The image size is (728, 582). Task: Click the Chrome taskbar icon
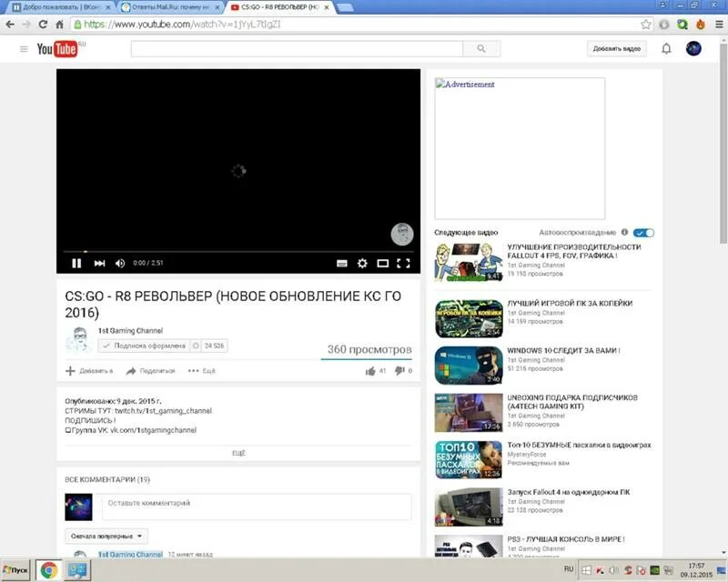[x=49, y=570]
